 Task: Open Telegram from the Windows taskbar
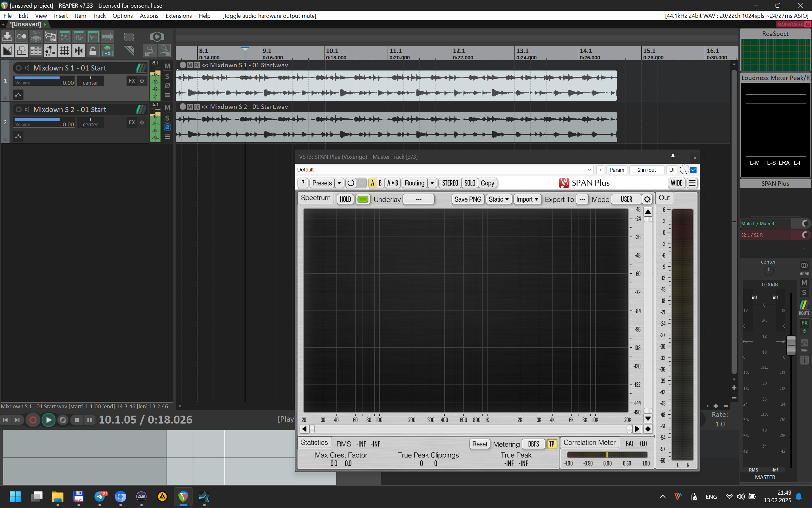point(100,497)
